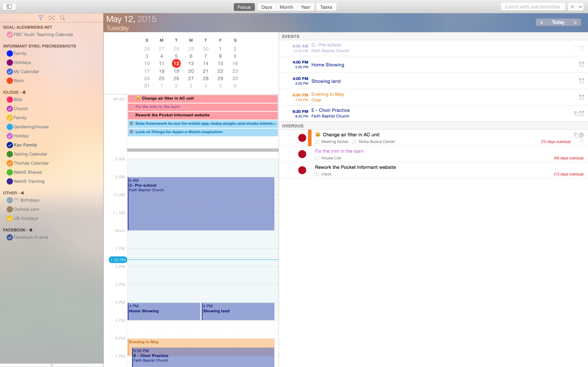Open the dropdown arrow next to plus button

[580, 7]
